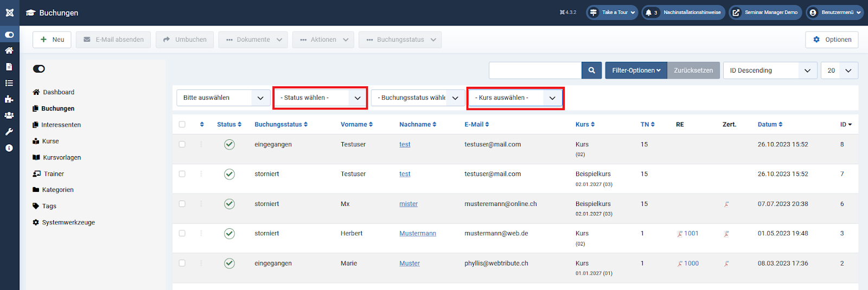This screenshot has height=290, width=868.
Task: Open the 'Buchungsstatus wählen' filter dropdown
Action: tap(418, 98)
